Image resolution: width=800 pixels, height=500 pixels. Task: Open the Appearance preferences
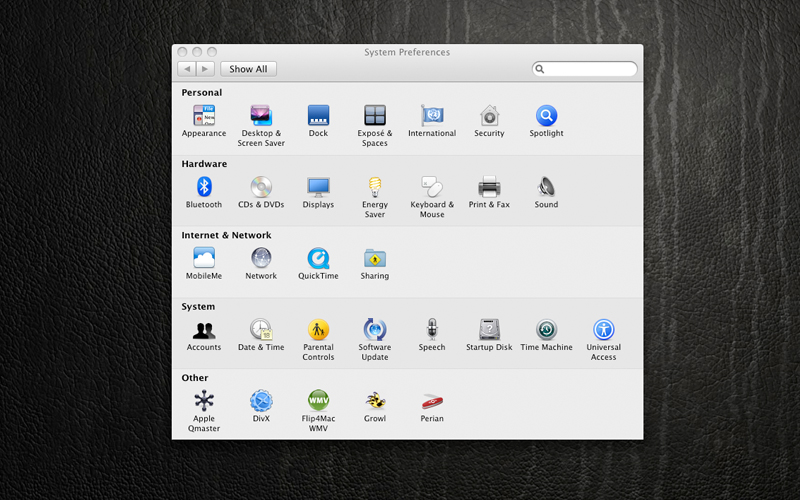pos(204,116)
